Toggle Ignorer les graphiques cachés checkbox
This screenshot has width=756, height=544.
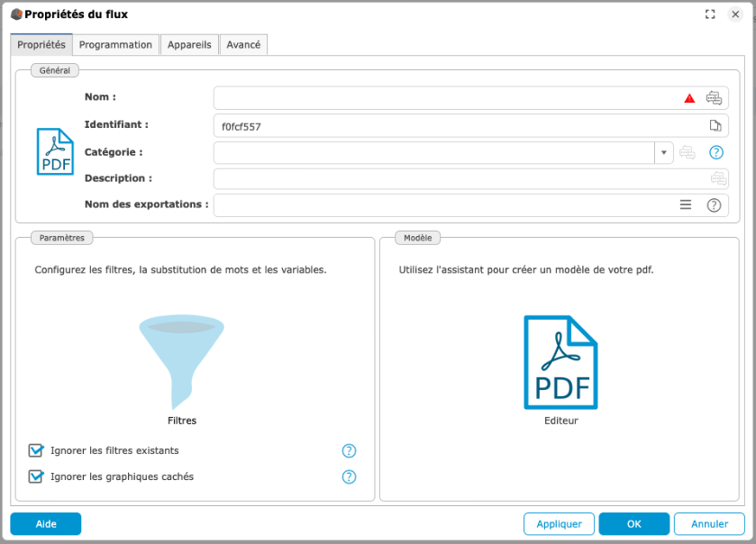click(36, 476)
